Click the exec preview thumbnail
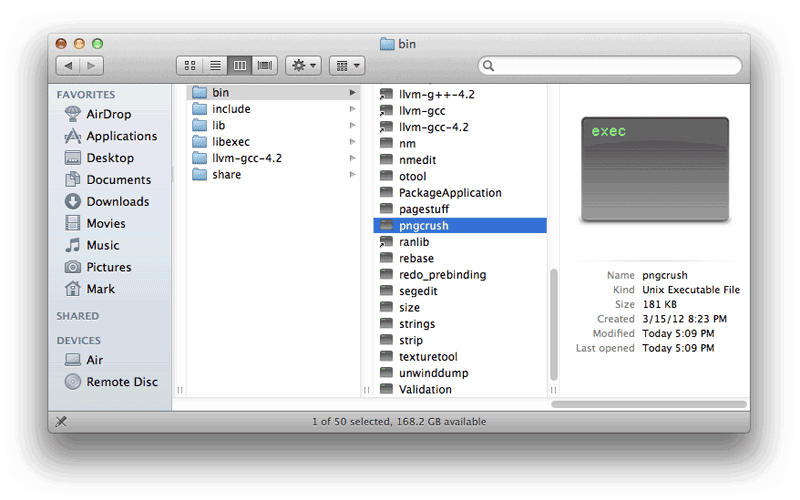 pos(655,170)
